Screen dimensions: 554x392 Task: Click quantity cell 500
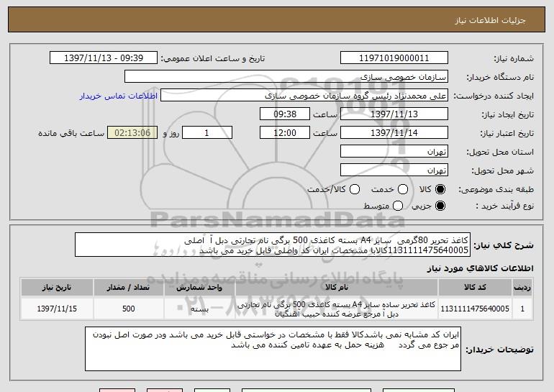click(x=128, y=309)
